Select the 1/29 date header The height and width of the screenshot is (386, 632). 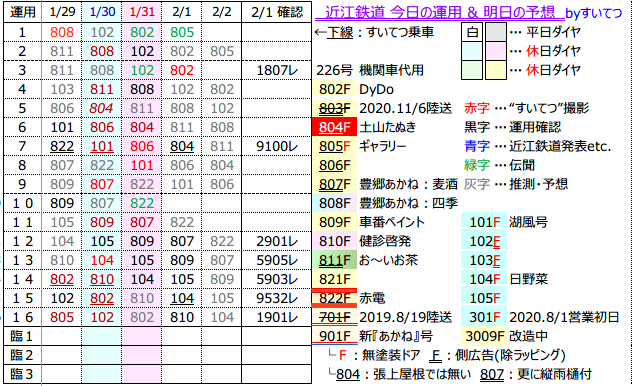62,12
